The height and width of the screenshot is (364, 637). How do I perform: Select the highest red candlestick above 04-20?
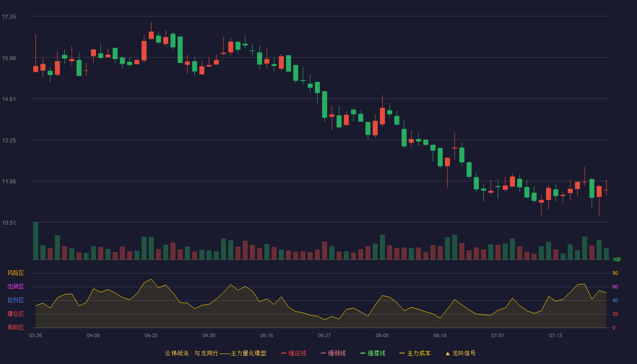151,35
